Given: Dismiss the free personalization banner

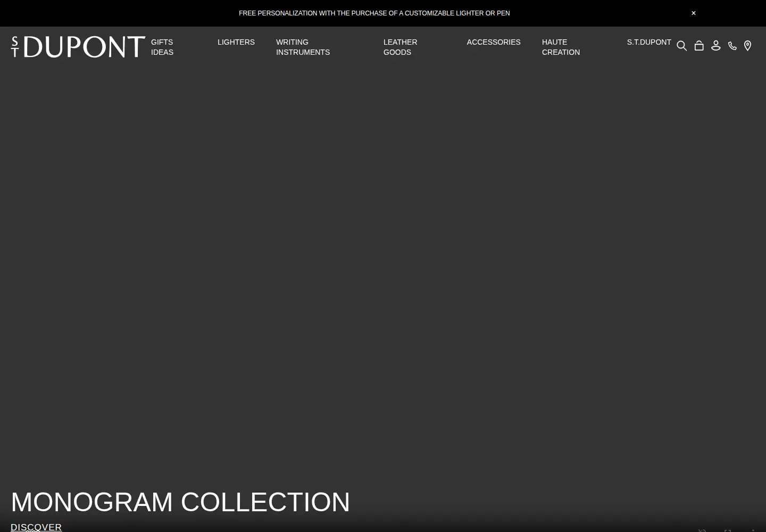Looking at the screenshot, I should (694, 13).
